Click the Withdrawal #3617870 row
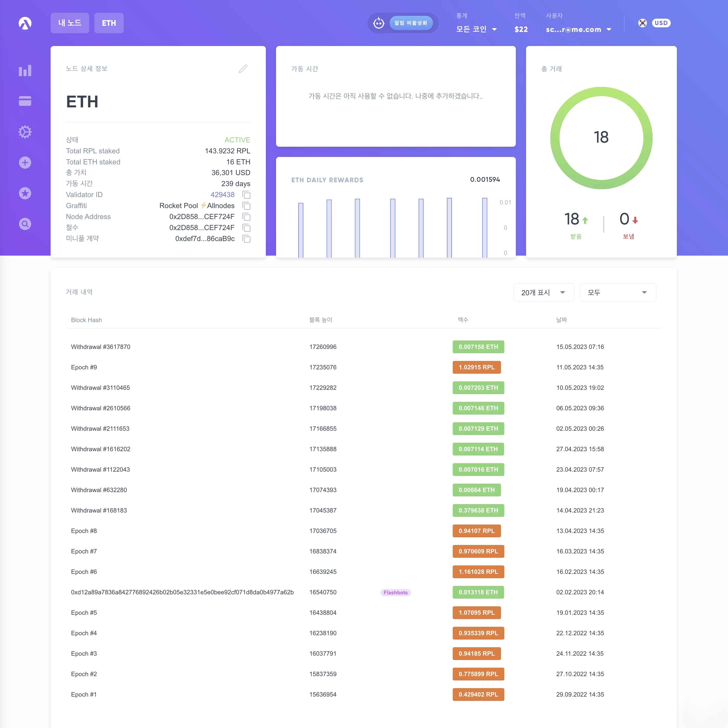Screen dimensions: 728x728 tap(364, 347)
